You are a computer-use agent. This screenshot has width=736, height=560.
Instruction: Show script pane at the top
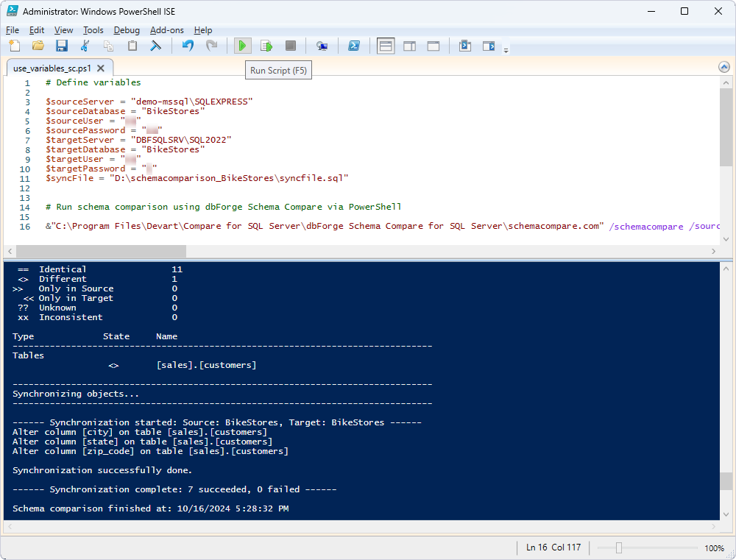[386, 46]
